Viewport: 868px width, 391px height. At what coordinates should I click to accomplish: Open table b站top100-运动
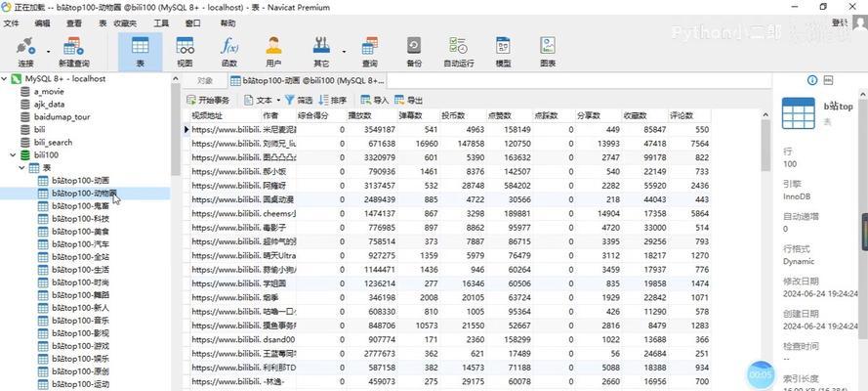tap(80, 384)
